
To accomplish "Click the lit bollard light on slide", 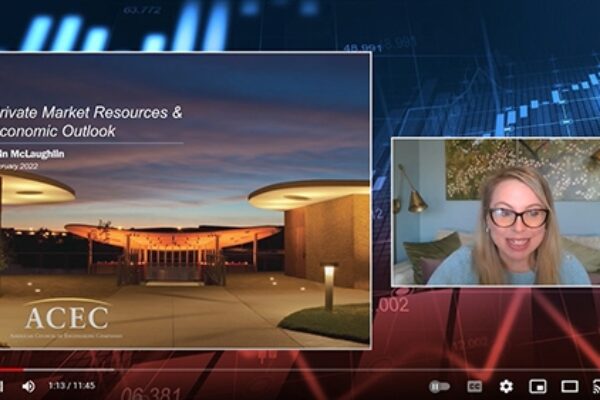I will coord(329,283).
